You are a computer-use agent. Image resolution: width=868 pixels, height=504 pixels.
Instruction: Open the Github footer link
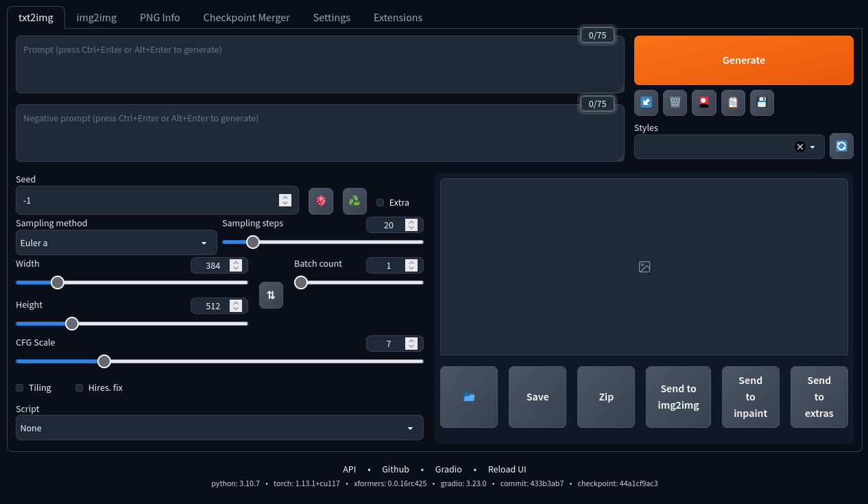396,470
